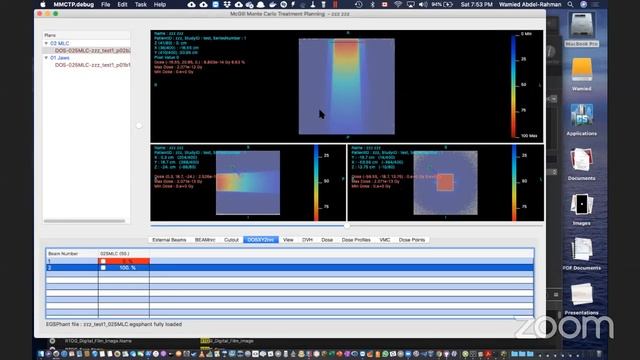640x360 pixels.
Task: Click the Sat 7:53 PM clock
Action: pos(476,4)
